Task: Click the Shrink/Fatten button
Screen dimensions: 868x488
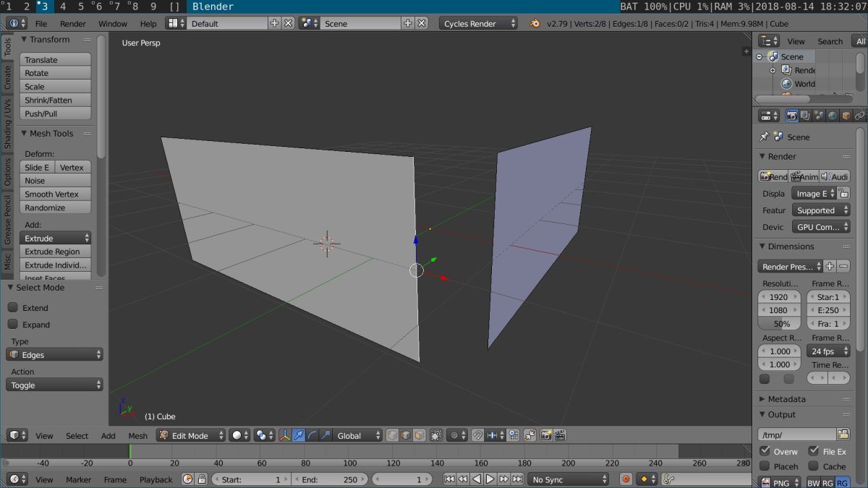Action: tap(56, 100)
